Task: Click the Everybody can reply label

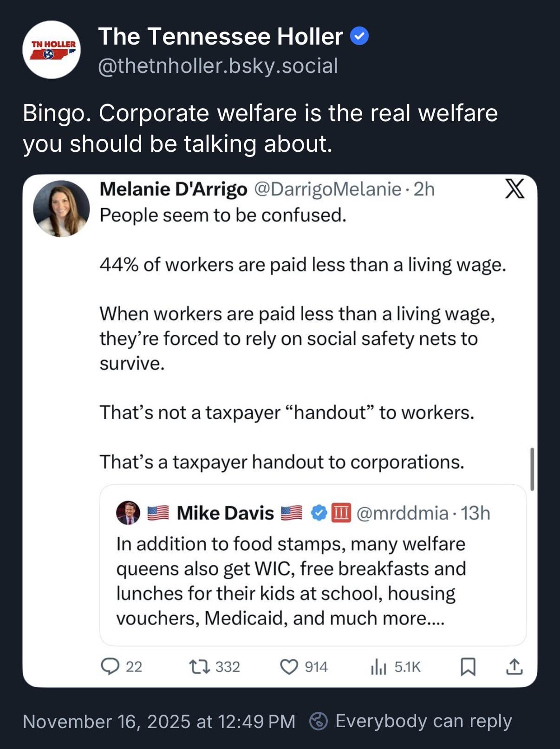Action: pos(423,721)
